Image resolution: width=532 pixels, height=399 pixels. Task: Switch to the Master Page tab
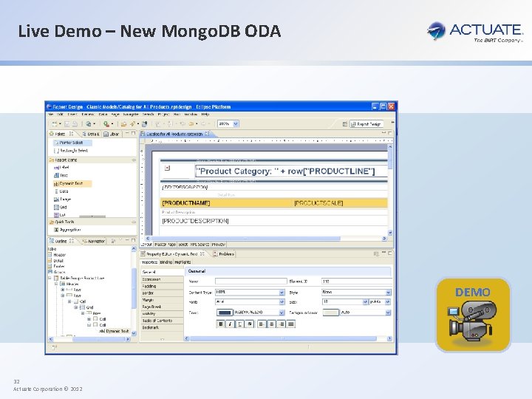click(x=165, y=245)
